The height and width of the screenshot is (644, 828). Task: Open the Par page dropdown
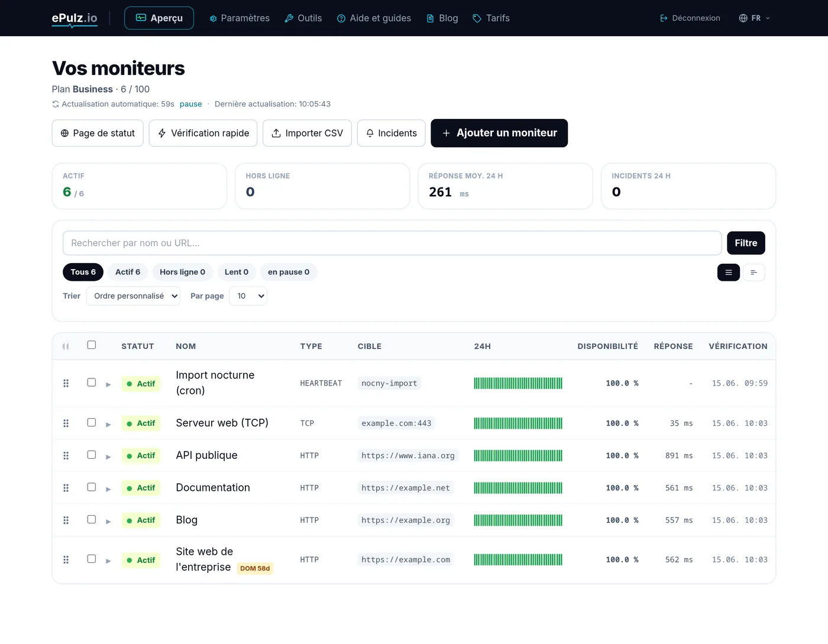(x=248, y=296)
